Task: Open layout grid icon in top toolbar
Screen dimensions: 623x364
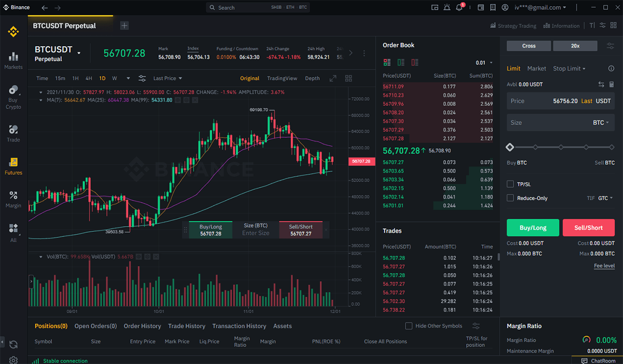Action: (x=614, y=25)
